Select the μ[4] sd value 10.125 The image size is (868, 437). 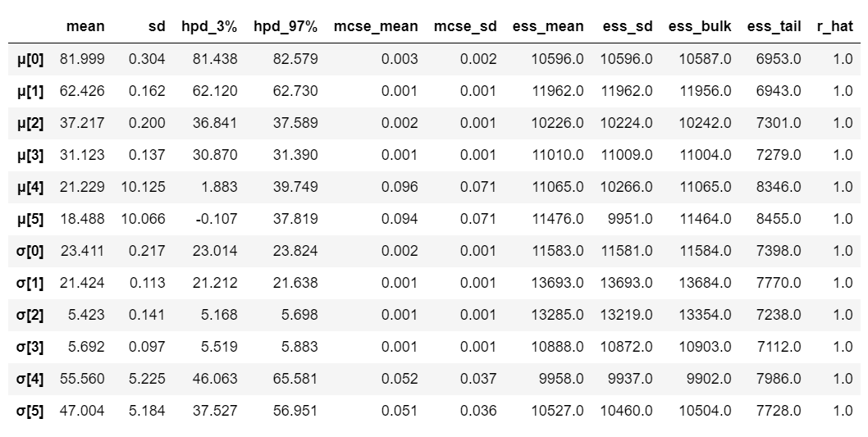click(x=144, y=187)
